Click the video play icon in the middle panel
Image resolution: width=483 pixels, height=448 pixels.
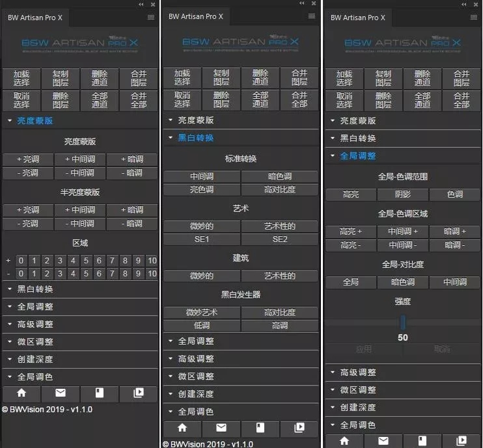tap(299, 427)
